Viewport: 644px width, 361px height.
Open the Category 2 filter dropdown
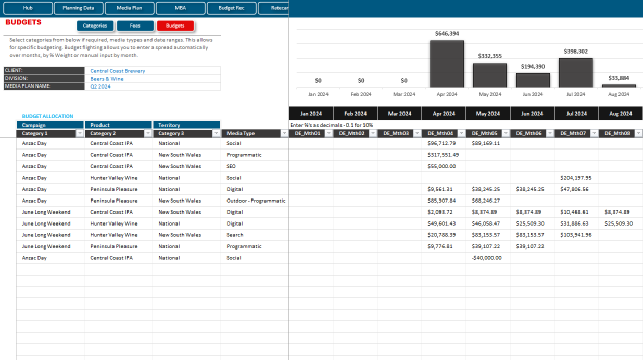point(148,133)
